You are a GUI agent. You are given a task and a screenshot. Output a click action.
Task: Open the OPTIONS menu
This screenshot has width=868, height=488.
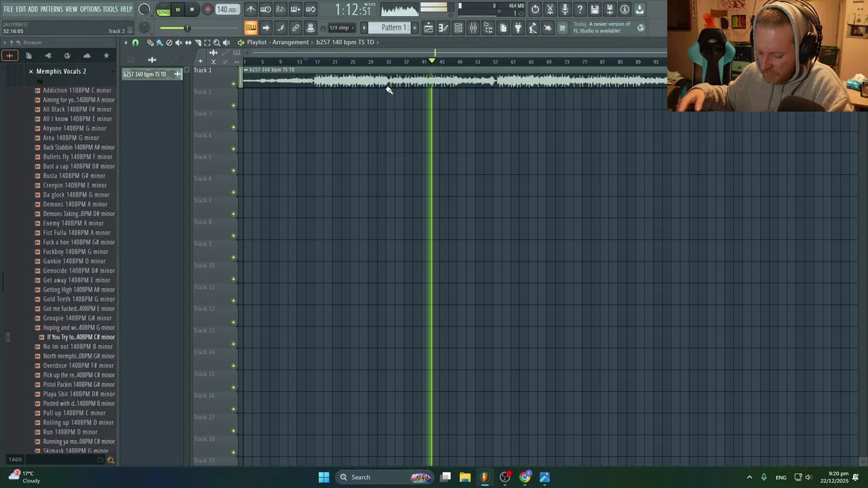90,9
